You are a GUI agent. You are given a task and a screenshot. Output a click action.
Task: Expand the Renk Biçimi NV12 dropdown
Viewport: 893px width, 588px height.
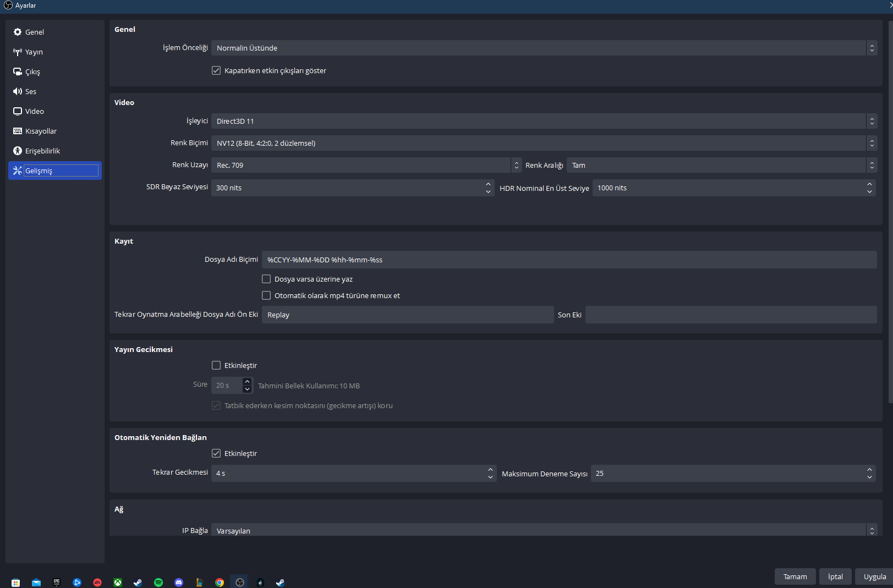point(544,143)
